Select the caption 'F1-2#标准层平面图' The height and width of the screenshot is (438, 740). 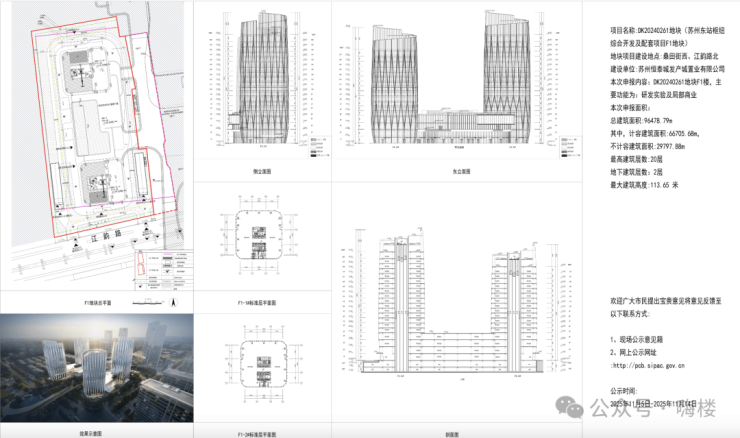[257, 434]
